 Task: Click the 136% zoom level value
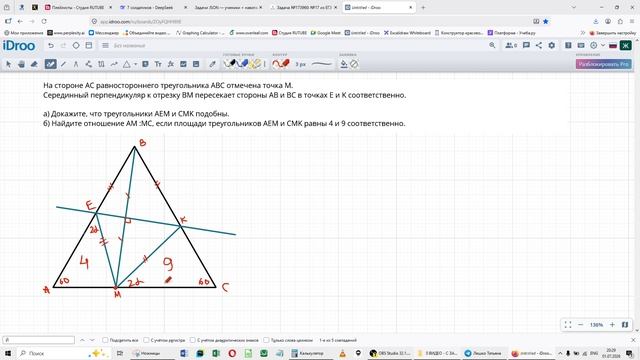(x=596, y=325)
